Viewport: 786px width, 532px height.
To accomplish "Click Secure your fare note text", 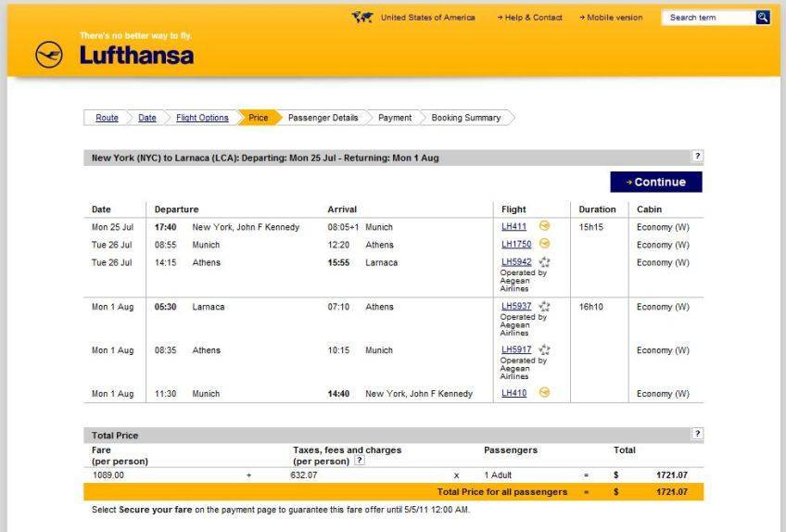I will click(x=281, y=510).
